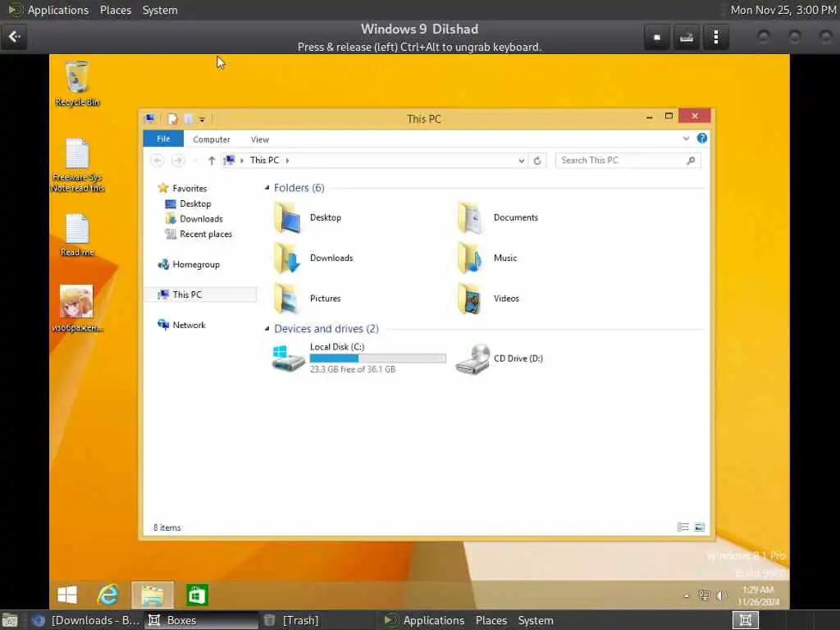
Task: Expand breadcrumb arrow after This PC
Action: [287, 160]
